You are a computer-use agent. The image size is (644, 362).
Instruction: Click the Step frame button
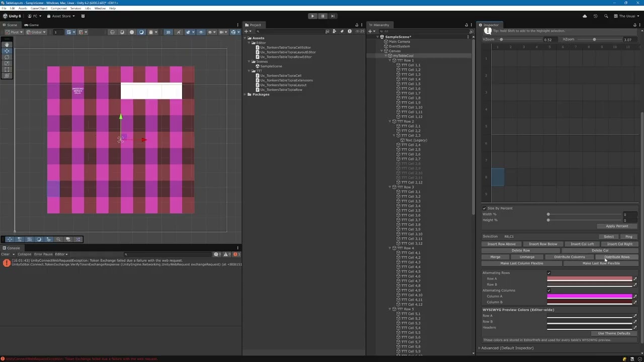point(333,16)
